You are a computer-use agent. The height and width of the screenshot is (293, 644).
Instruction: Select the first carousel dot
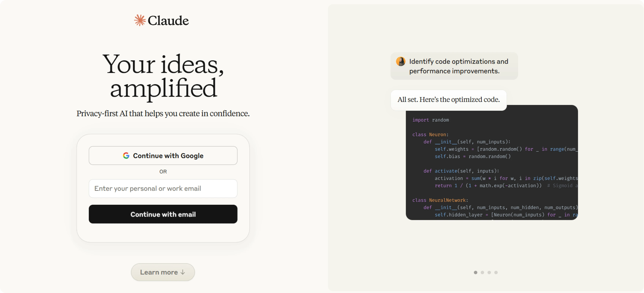[x=475, y=272]
